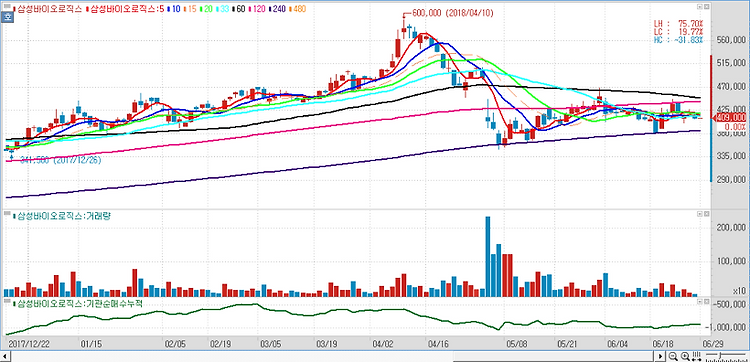Click the 삼성바이오로직스:기관순매수누적 label

tap(78, 304)
